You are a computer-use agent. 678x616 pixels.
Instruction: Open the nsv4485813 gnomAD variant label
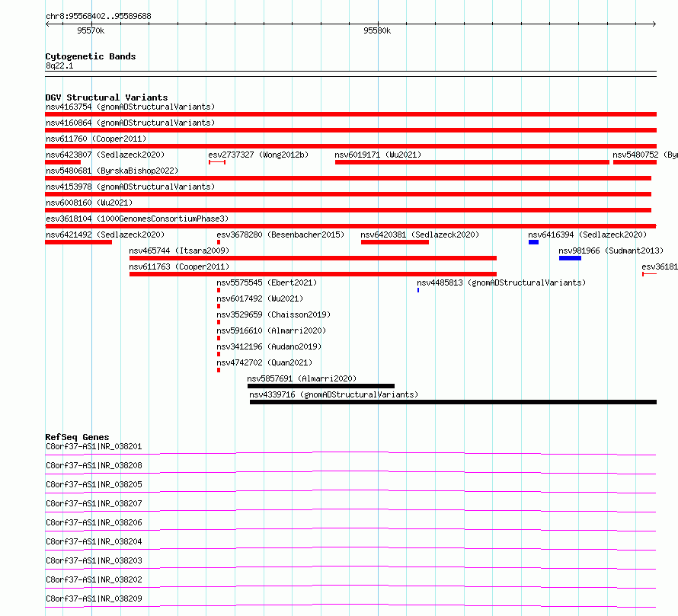coord(501,282)
